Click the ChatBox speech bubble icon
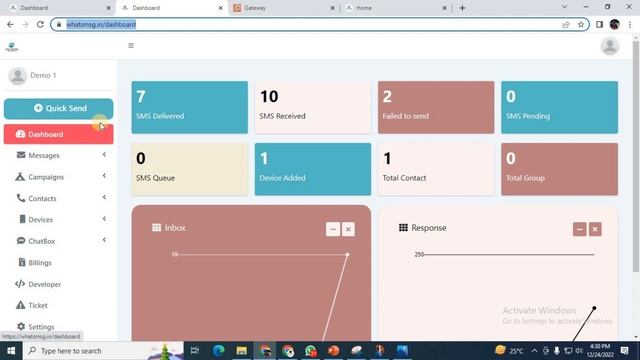Viewport: 640px width, 360px height. point(21,240)
